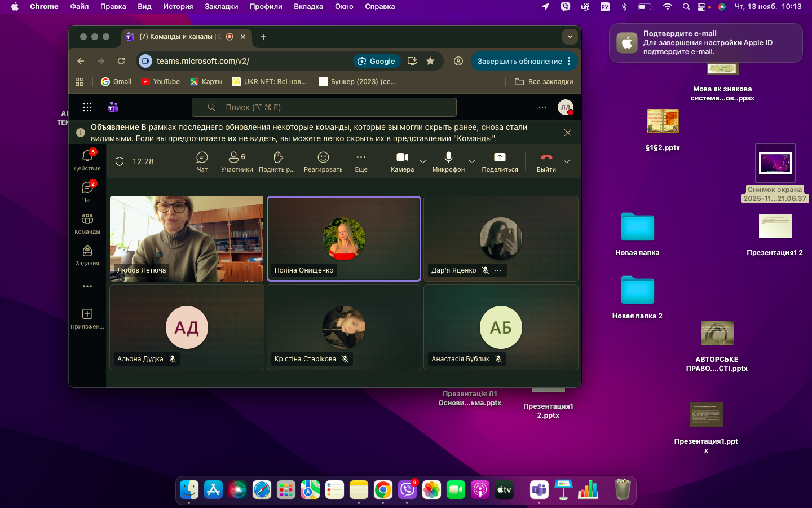
Task: Click Поделиться share screen icon
Action: (x=500, y=161)
